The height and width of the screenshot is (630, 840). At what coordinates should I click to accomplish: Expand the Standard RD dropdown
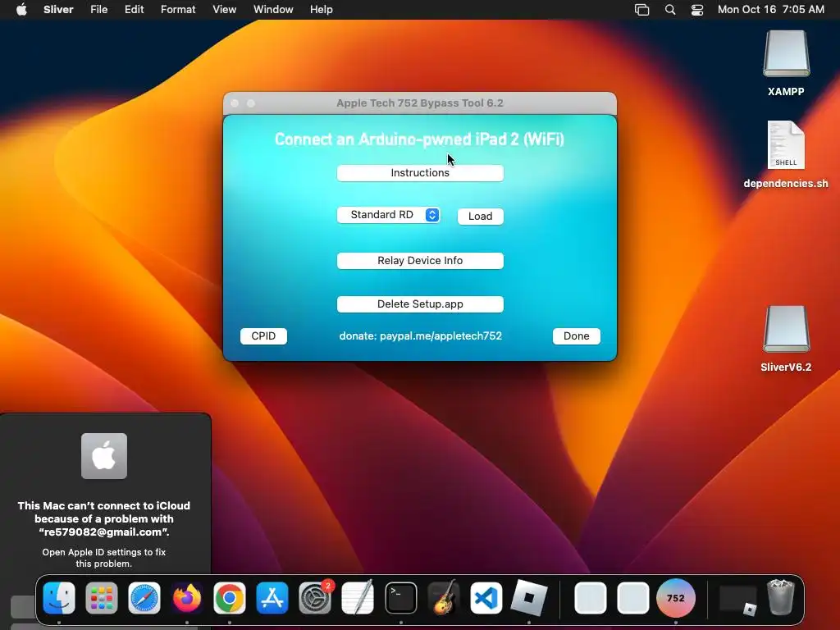click(x=389, y=215)
